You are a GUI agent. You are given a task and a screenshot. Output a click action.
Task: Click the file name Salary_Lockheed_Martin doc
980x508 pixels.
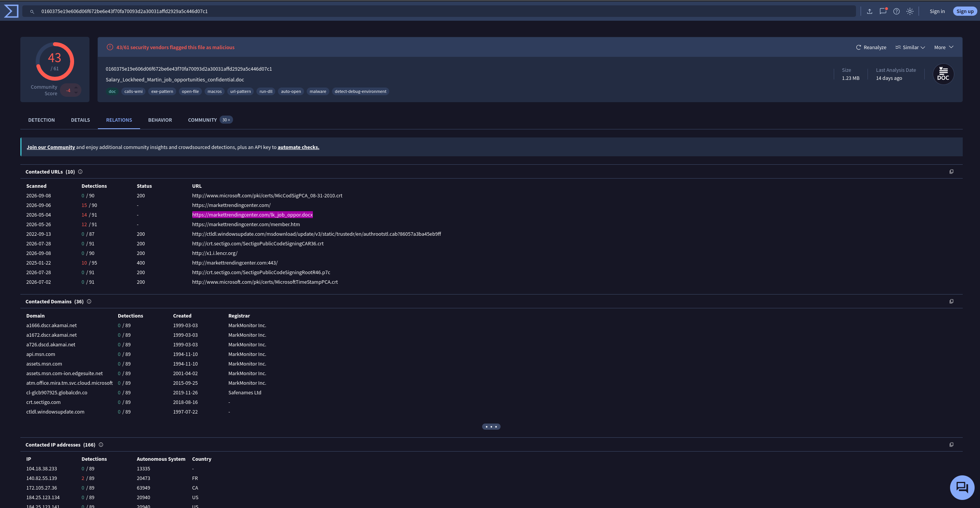(175, 79)
